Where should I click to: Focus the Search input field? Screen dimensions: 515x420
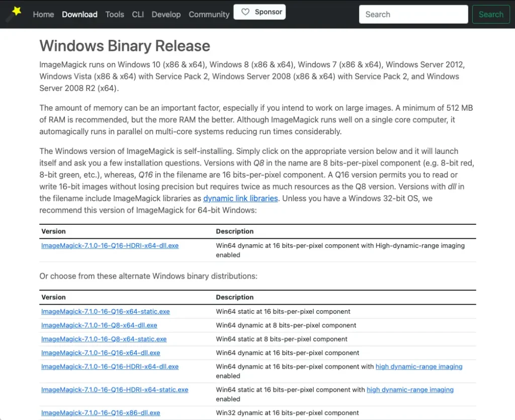413,14
